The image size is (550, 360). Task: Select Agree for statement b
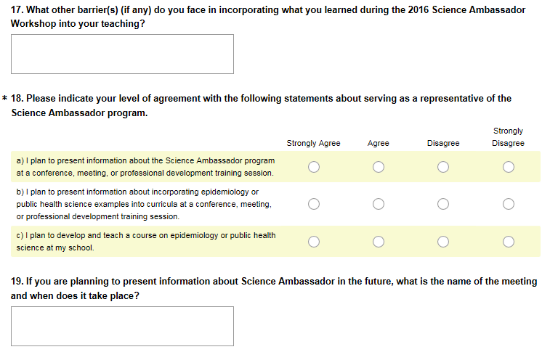click(x=378, y=204)
